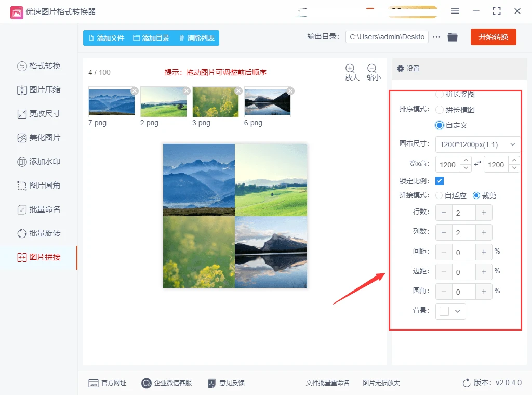Expand the output directory options with the ellipsis
532x395 pixels.
point(435,37)
